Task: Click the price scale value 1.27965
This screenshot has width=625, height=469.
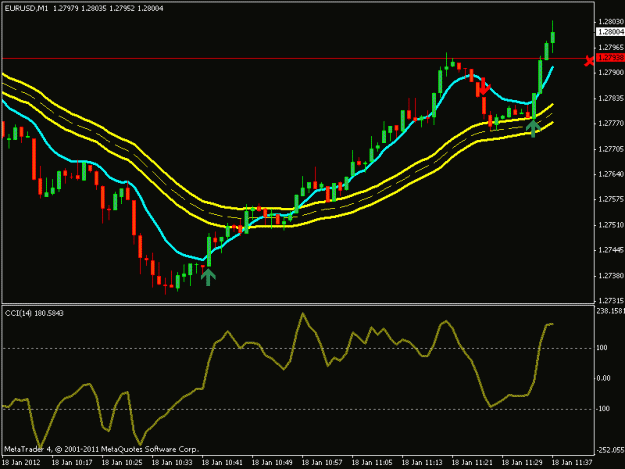Action: point(611,47)
